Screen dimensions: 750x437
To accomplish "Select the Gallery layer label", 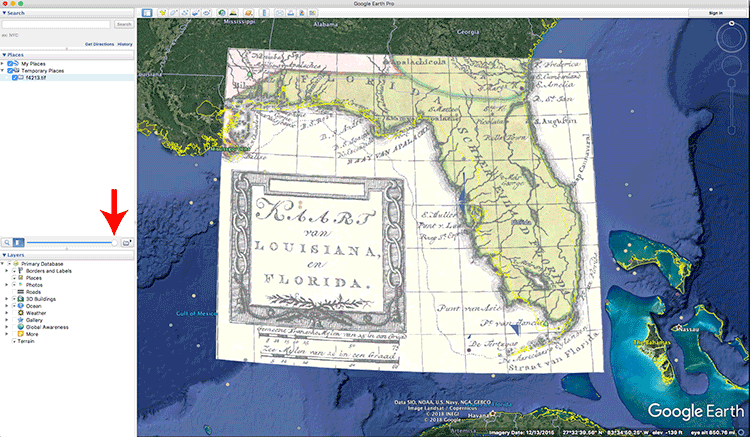I will (34, 320).
